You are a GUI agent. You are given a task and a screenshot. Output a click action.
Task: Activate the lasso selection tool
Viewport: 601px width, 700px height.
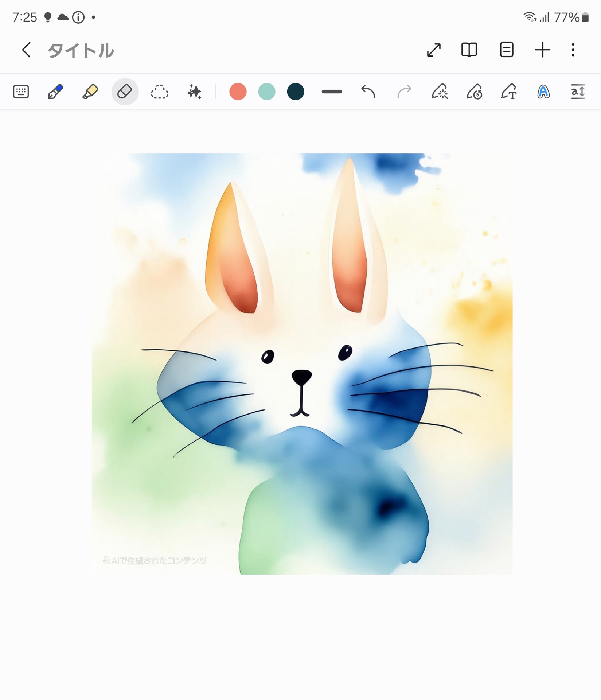tap(160, 92)
